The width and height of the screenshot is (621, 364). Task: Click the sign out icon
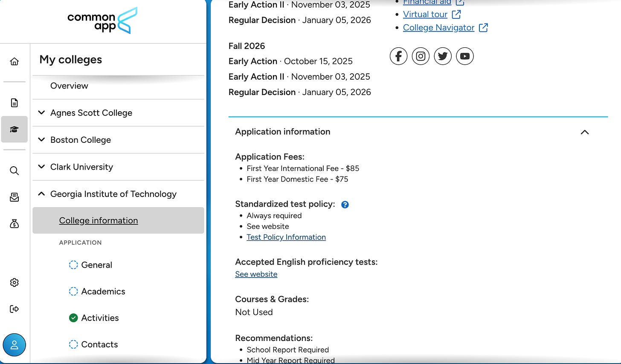pos(15,309)
